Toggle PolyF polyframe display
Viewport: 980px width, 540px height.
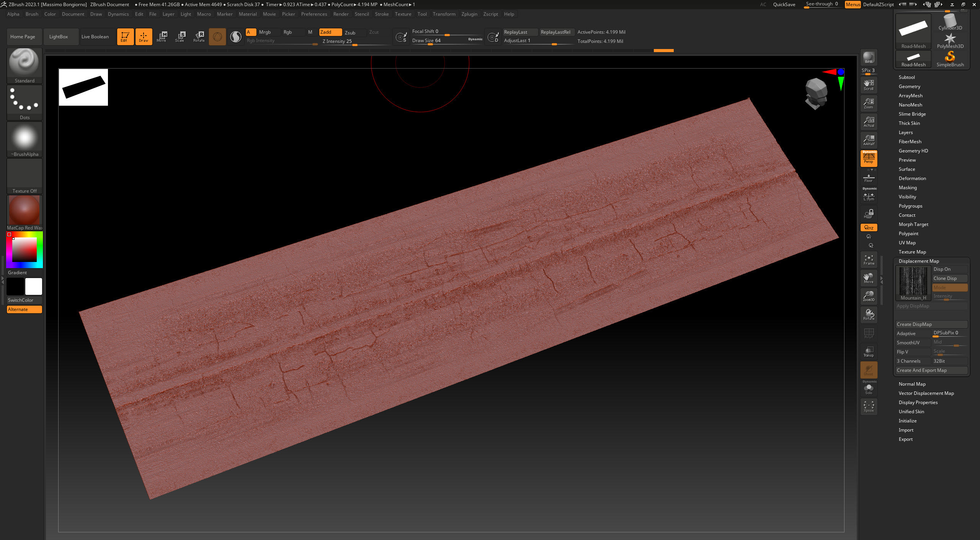point(869,333)
